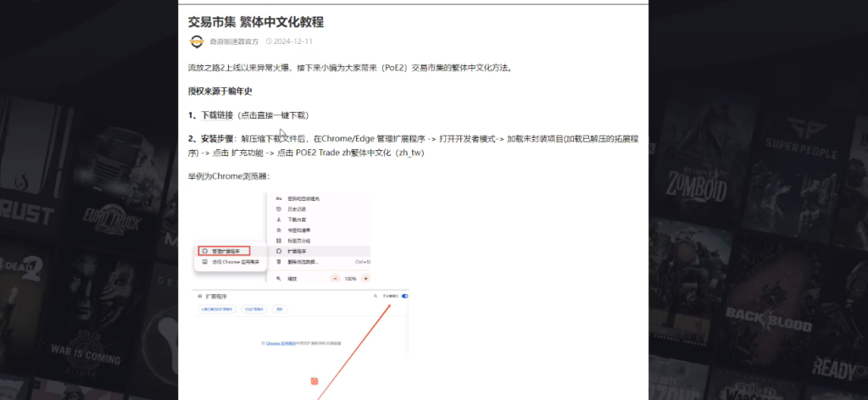Click the 打包扩展程序 button
The width and height of the screenshot is (868, 400).
coord(254,308)
